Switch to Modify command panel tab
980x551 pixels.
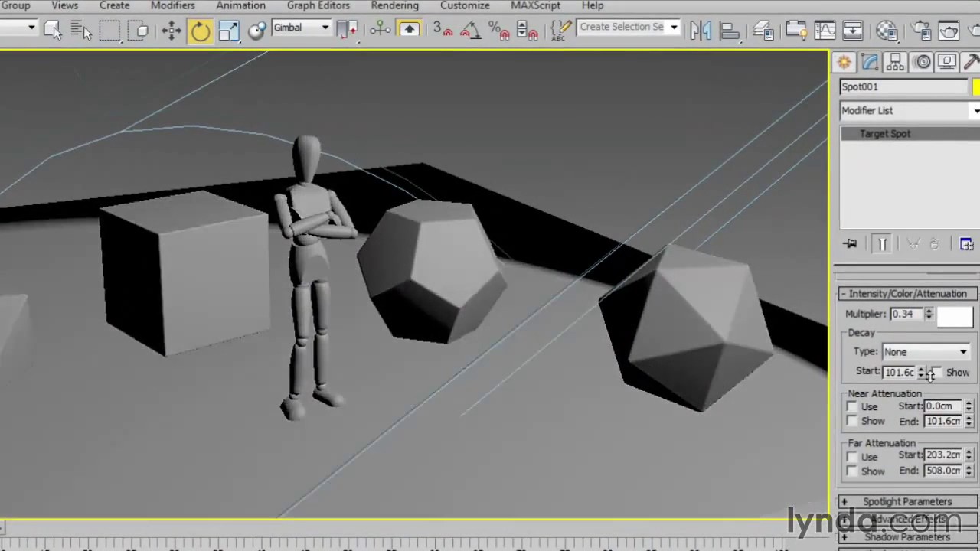(870, 62)
